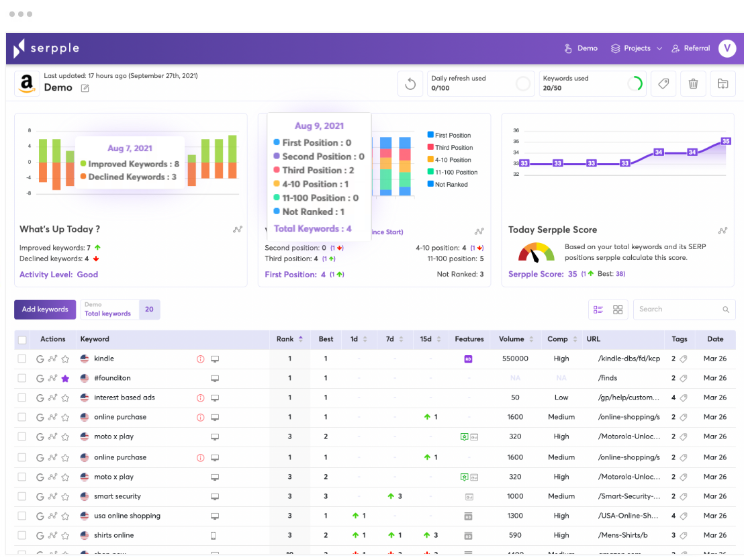Open the rank trend graph for kindle
Image resolution: width=744 pixels, height=560 pixels.
coord(52,359)
